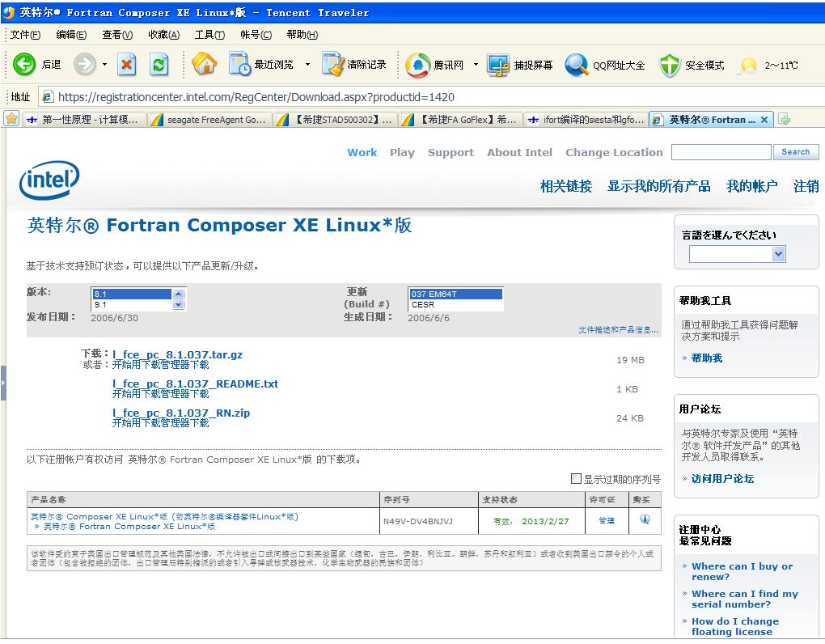Close the 英特尔 Fortran tab

tap(764, 120)
